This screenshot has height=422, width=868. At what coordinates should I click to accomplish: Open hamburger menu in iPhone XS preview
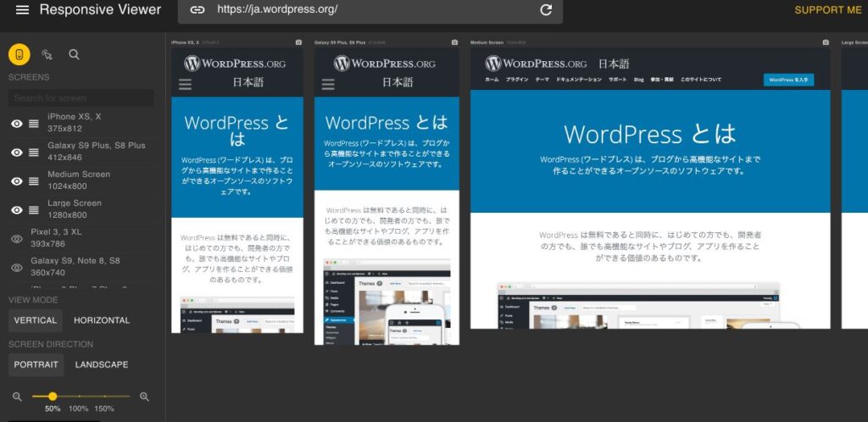coord(185,85)
